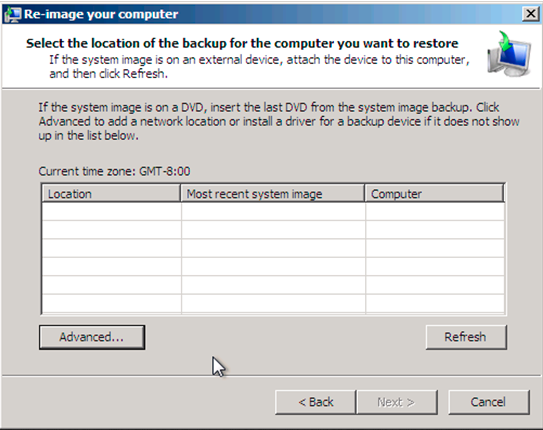The width and height of the screenshot is (543, 430).
Task: Click the Re-image title bar computer icon
Action: [12, 15]
